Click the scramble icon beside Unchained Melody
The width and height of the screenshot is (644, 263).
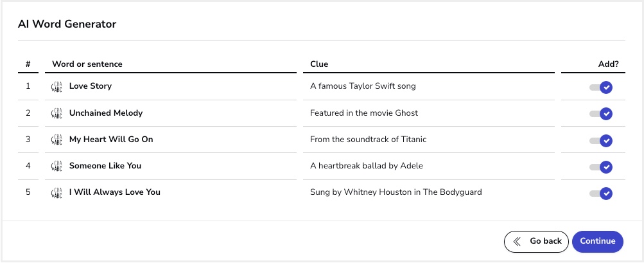point(57,113)
